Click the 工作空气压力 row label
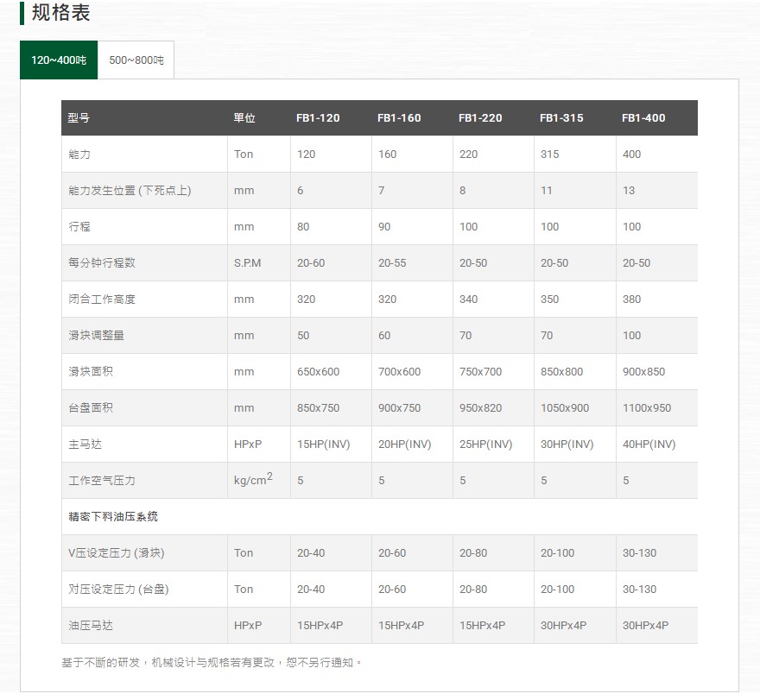This screenshot has width=760, height=700. click(102, 481)
